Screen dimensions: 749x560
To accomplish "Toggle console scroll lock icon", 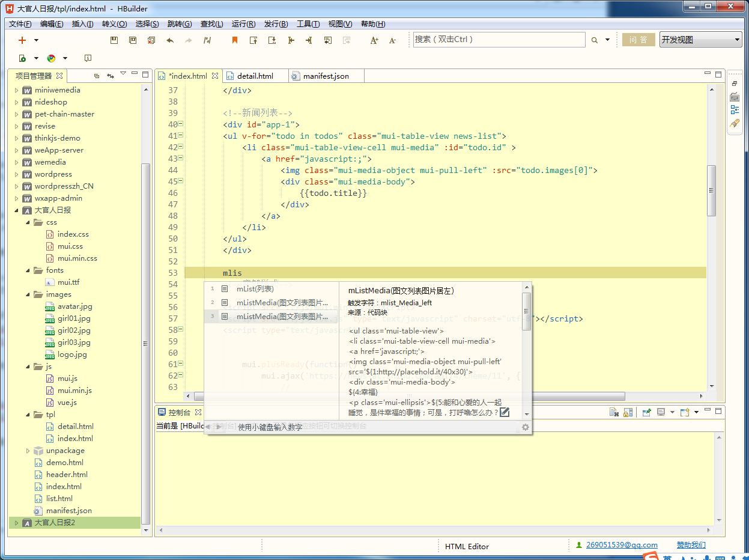I will click(x=628, y=412).
